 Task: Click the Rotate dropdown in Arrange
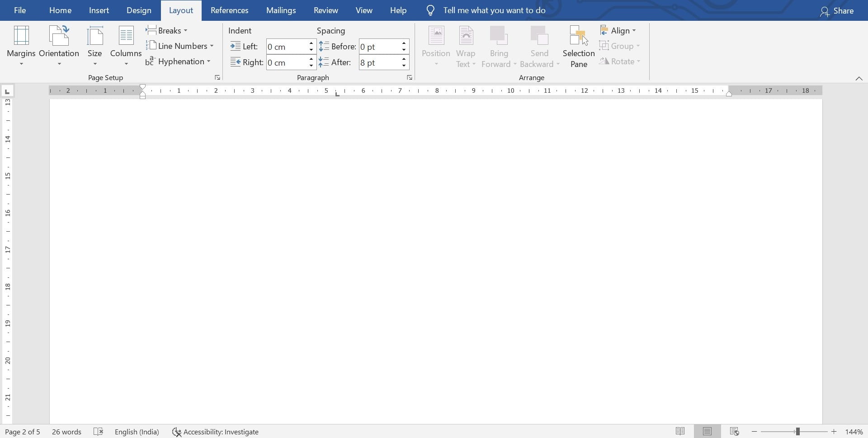click(619, 61)
